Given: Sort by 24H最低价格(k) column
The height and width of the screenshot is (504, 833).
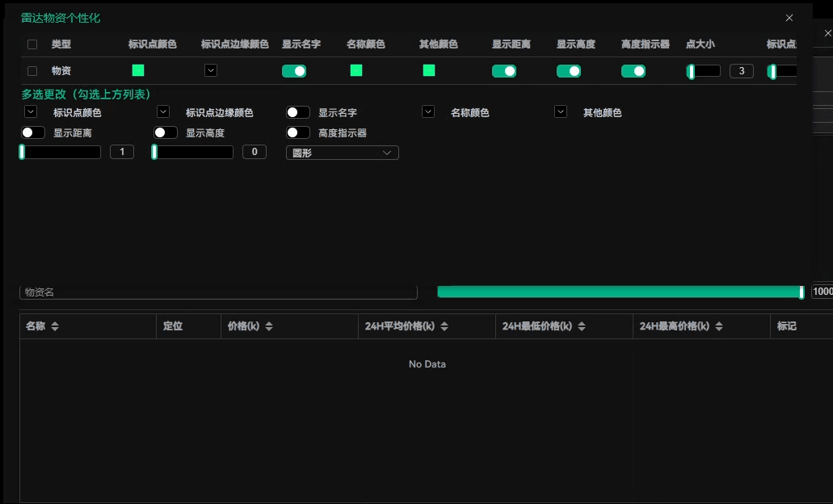Looking at the screenshot, I should coord(582,326).
